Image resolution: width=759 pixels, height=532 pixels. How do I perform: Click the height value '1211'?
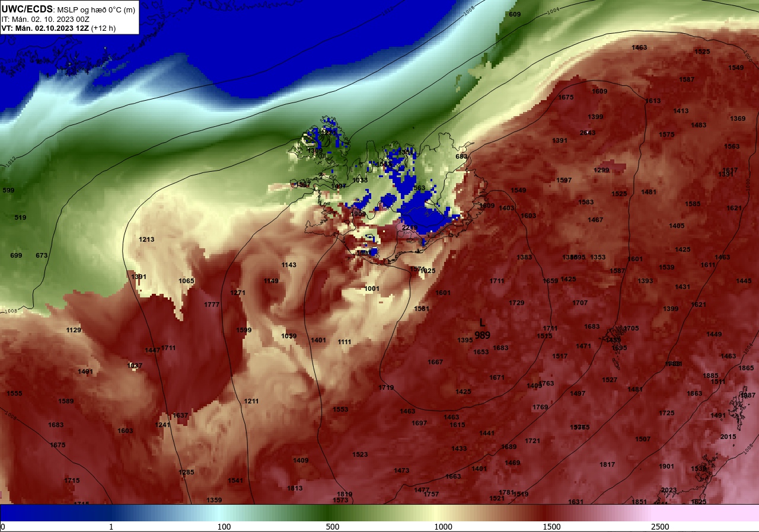pyautogui.click(x=251, y=401)
